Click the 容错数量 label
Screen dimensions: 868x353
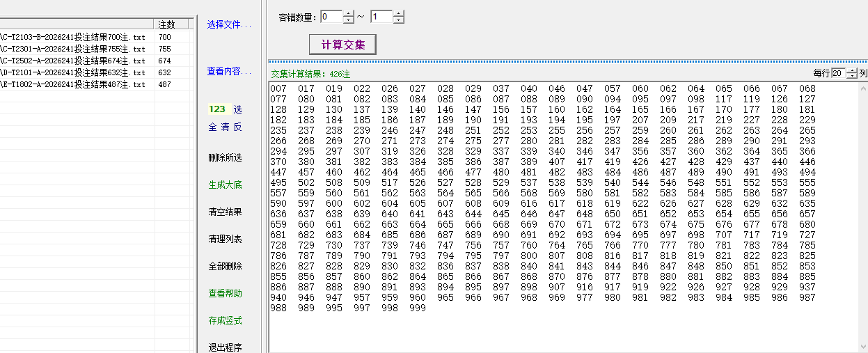click(297, 17)
